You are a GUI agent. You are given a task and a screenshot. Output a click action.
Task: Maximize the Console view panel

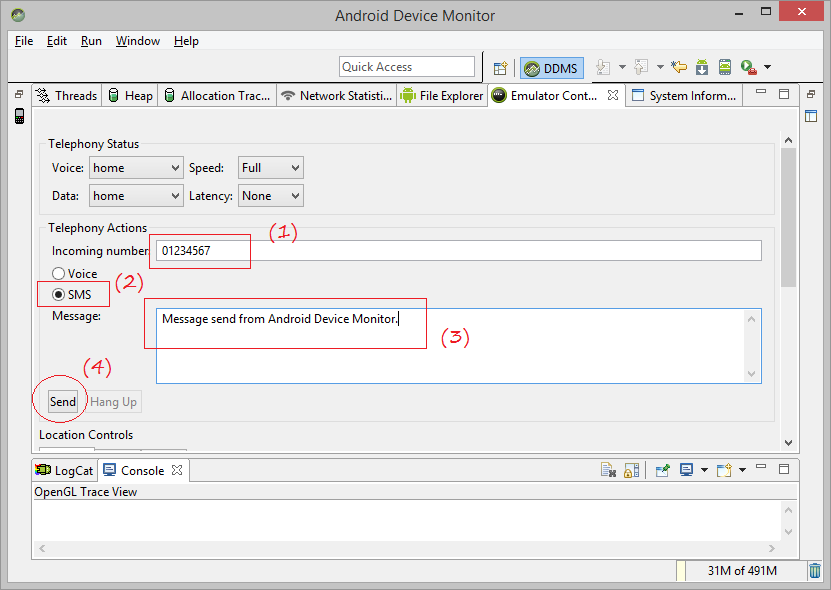tap(784, 469)
